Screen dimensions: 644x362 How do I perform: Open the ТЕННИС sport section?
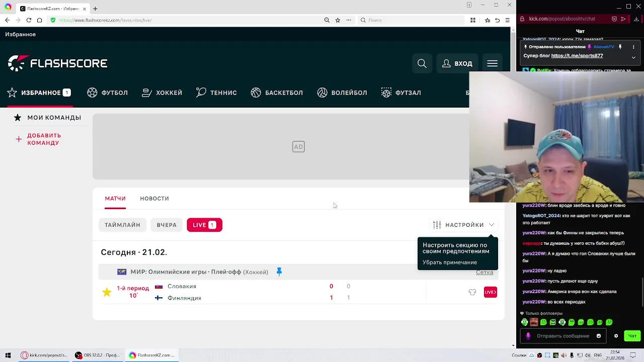[216, 93]
